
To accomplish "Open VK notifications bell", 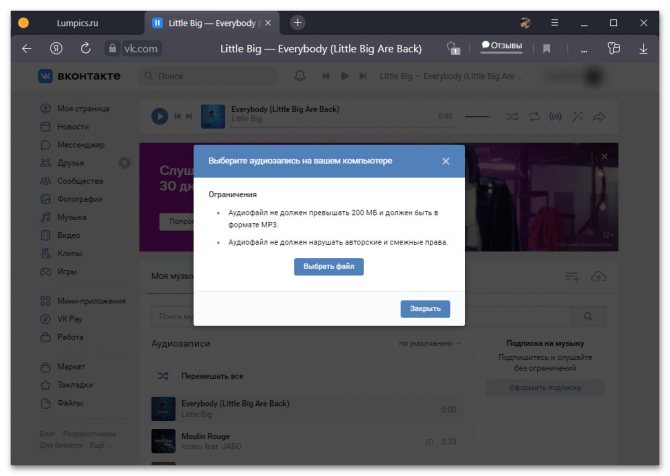I will 300,76.
